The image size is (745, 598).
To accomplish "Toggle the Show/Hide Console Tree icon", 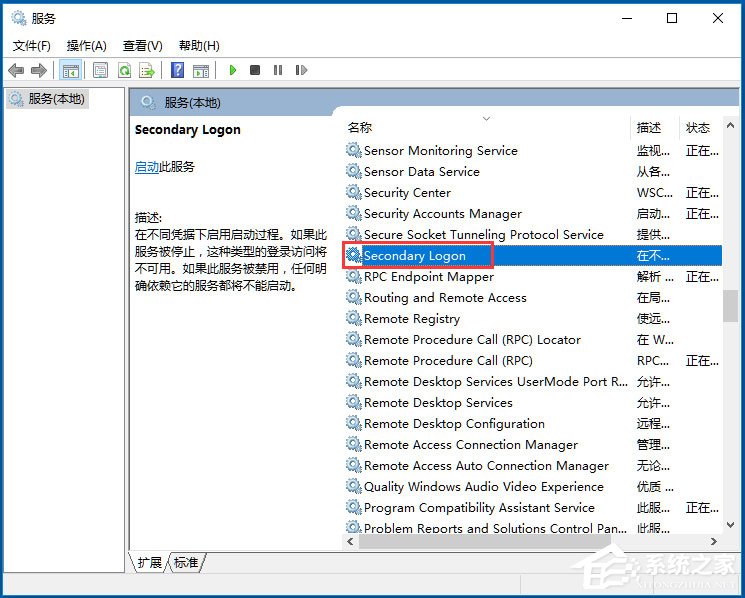I will click(71, 71).
